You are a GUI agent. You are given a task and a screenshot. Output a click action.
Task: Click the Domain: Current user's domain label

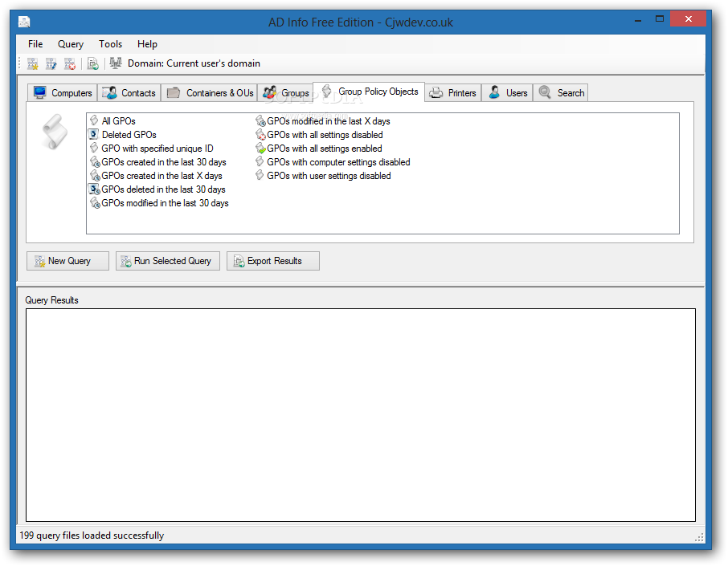click(x=194, y=63)
